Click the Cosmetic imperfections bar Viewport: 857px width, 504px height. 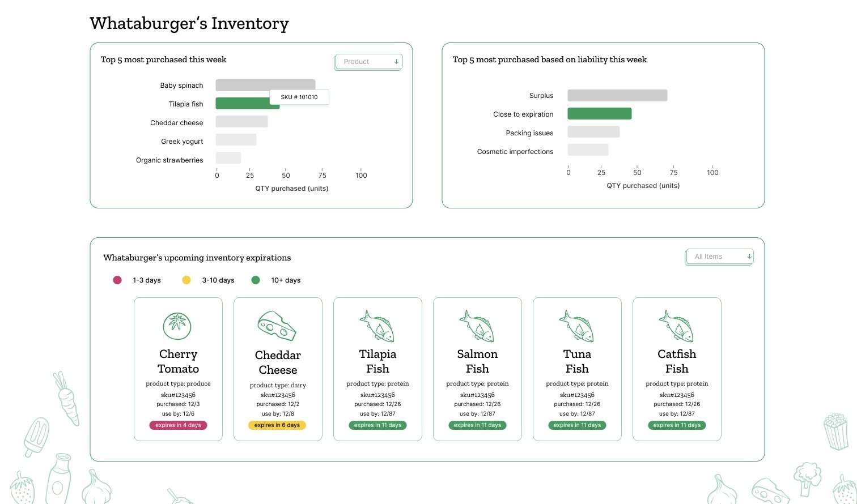tap(588, 150)
